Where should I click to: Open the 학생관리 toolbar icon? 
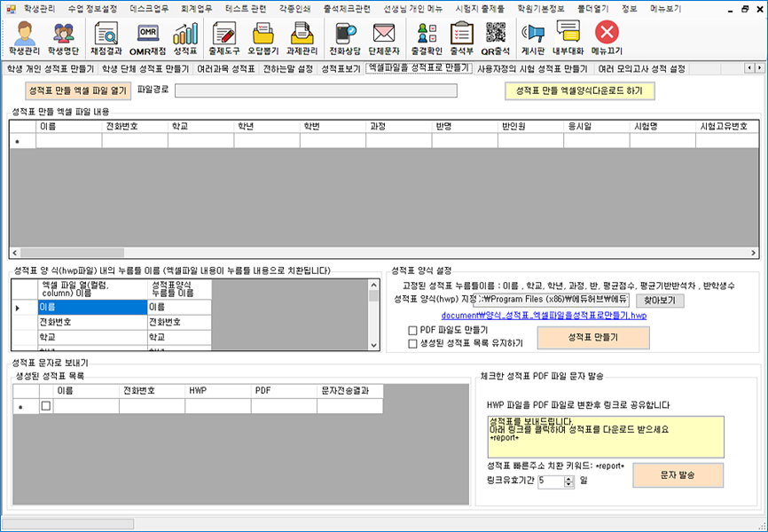pos(24,38)
